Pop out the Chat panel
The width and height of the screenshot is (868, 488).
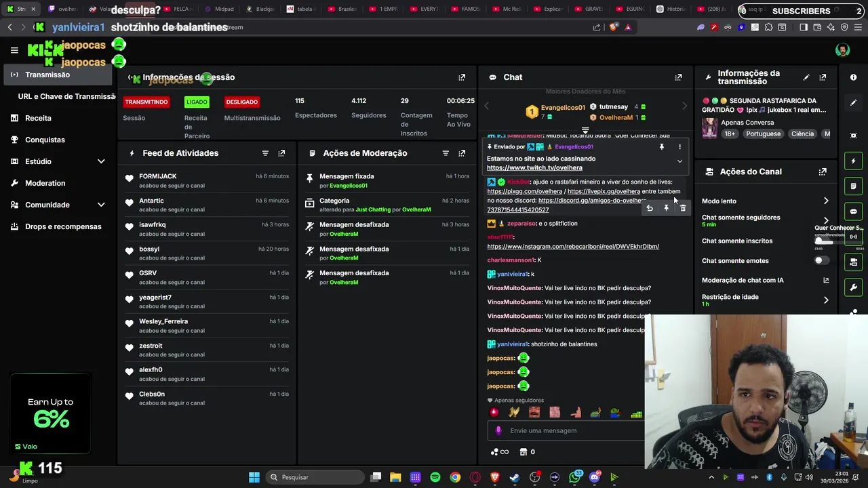pos(678,77)
